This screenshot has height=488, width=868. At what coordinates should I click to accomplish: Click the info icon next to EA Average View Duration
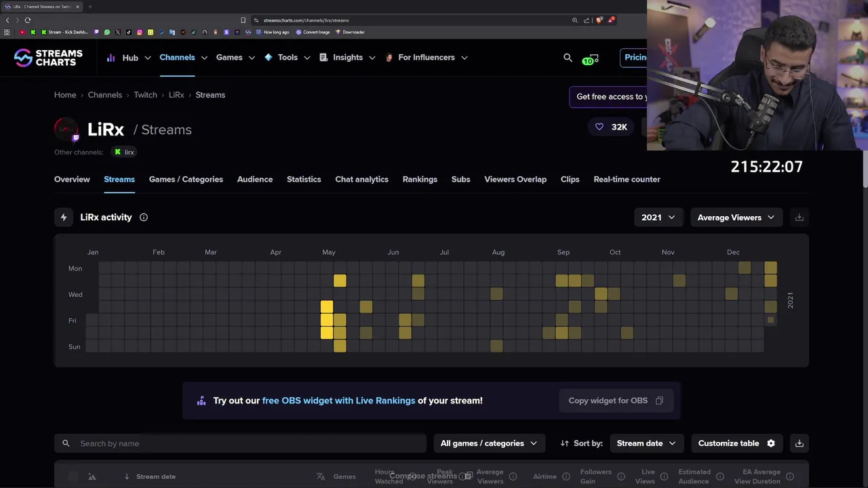tap(789, 476)
